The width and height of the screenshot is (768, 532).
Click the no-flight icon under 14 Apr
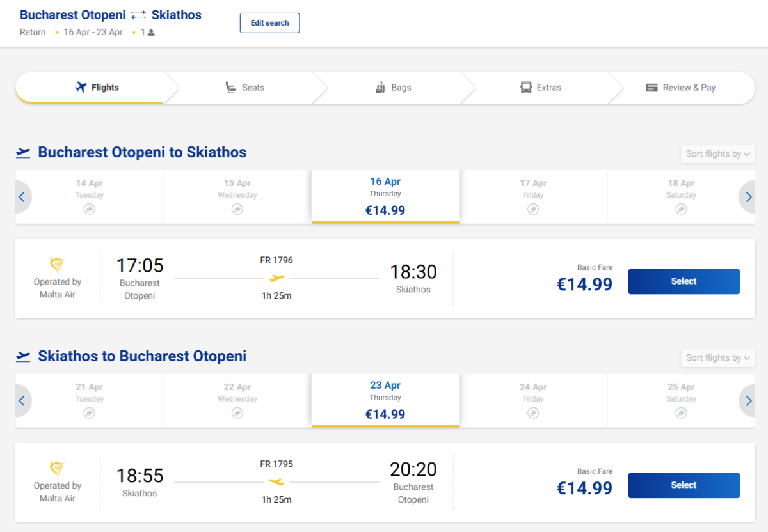pyautogui.click(x=89, y=209)
